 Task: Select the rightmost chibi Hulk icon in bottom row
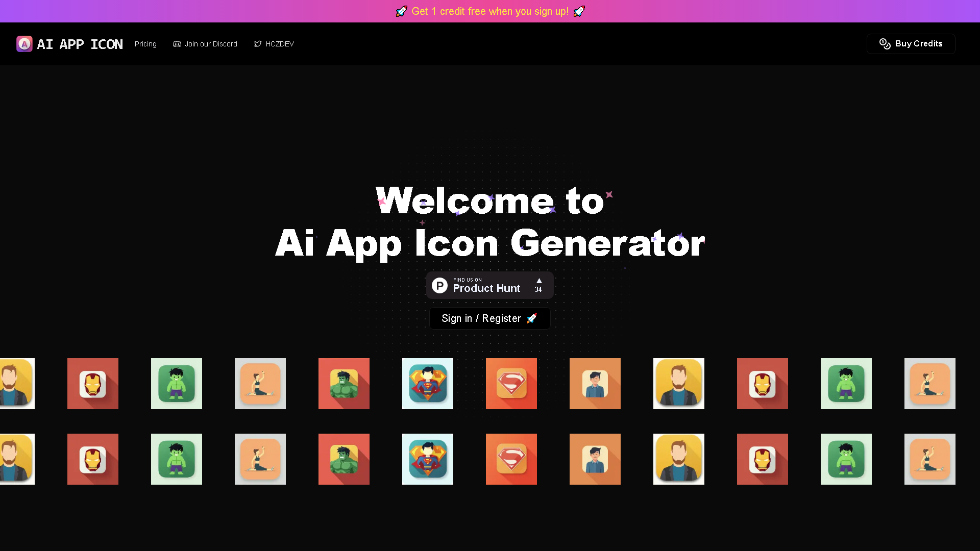(x=846, y=459)
